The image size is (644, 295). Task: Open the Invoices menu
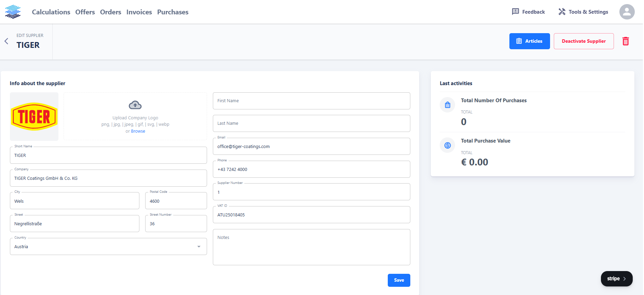point(139,12)
